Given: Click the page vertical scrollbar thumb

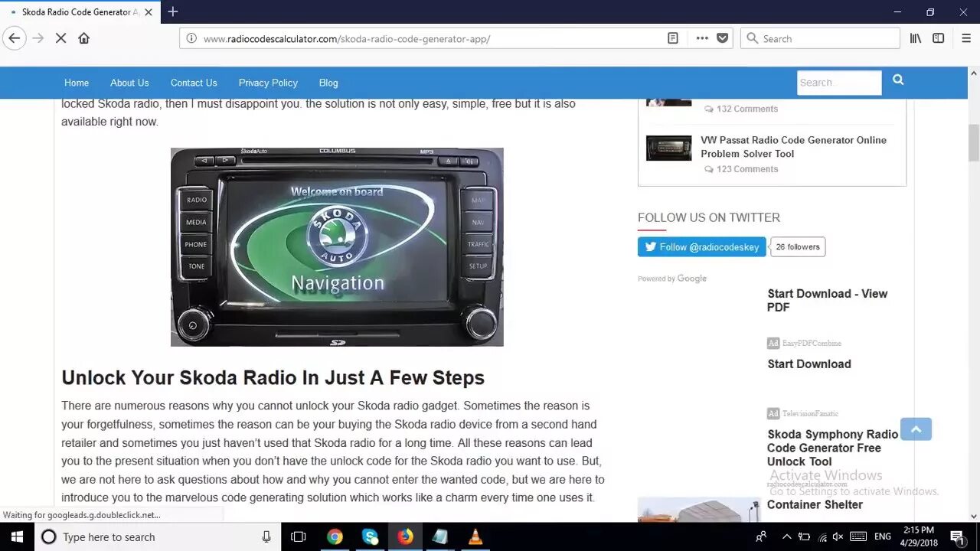Looking at the screenshot, I should tap(974, 142).
